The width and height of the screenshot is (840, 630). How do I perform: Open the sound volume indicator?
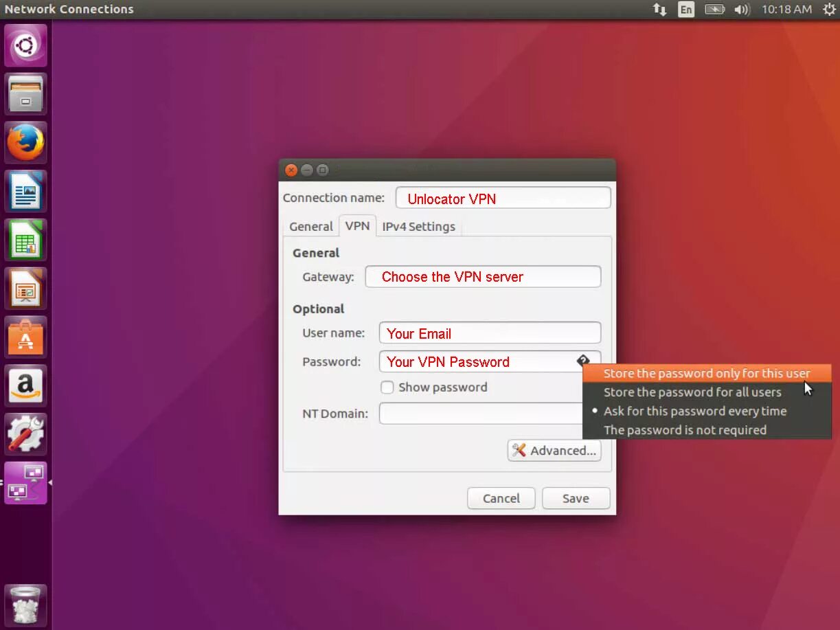coord(742,10)
